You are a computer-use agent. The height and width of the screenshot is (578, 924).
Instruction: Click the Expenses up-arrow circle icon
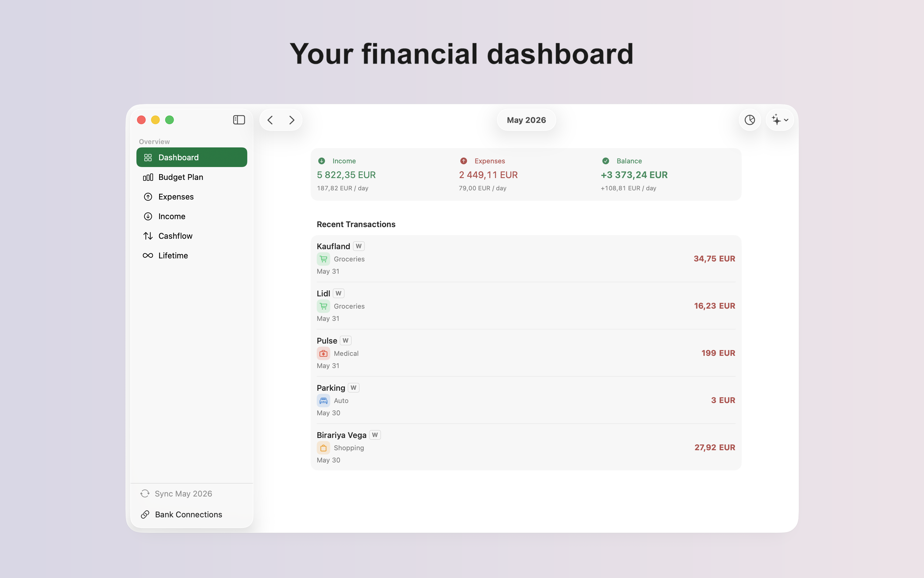(148, 197)
